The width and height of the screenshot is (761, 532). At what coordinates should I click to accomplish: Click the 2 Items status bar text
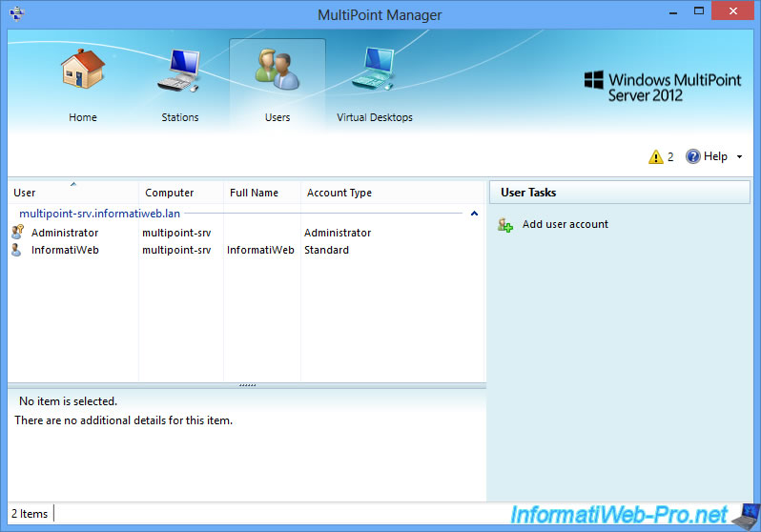click(30, 514)
